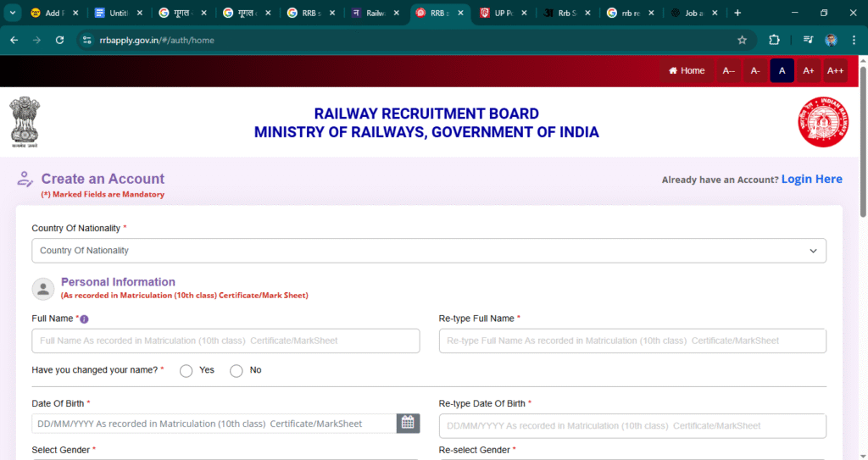Switch to the 'Untitl' Google Docs tab

click(119, 13)
